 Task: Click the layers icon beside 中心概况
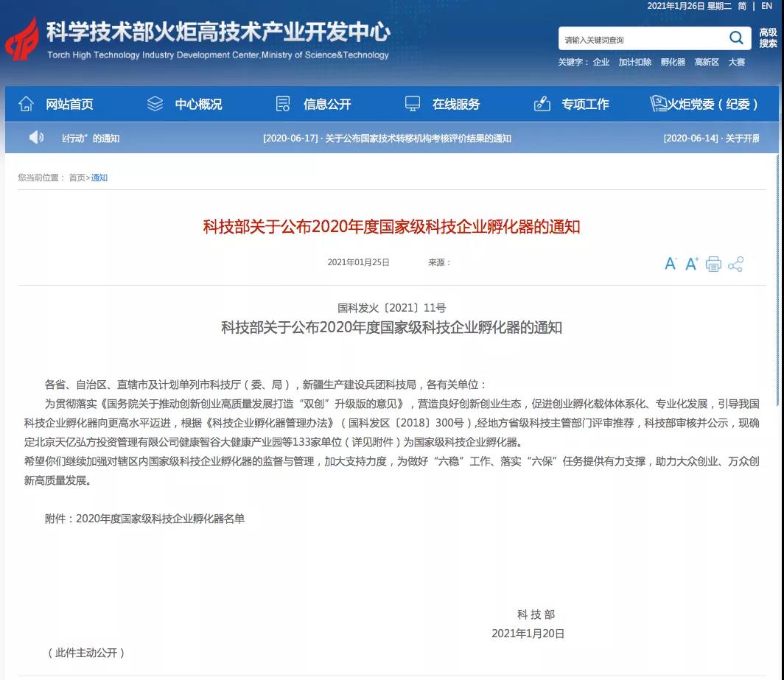point(155,104)
